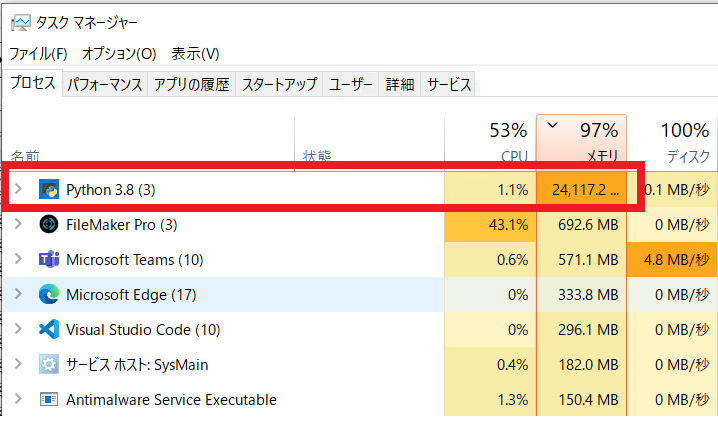Screen dimensions: 718x426
Task: Click Visual Studio Code's 296.1 MB memory value
Action: (x=588, y=330)
